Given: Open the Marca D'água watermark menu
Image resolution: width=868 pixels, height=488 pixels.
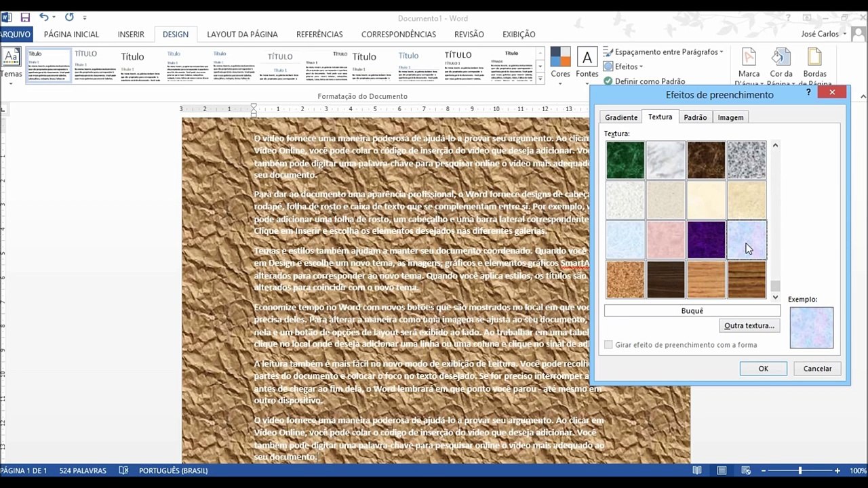Looking at the screenshot, I should (x=749, y=66).
